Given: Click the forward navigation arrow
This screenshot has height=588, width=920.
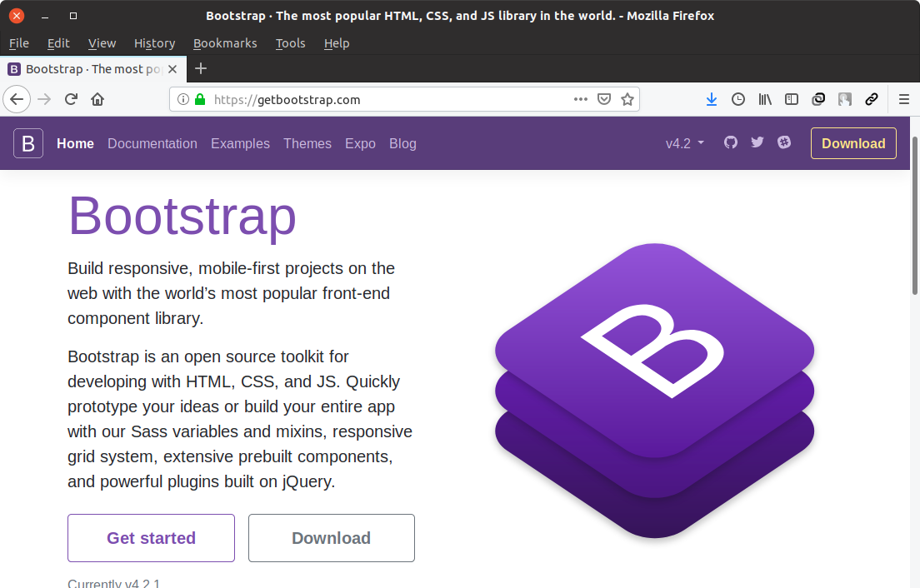Looking at the screenshot, I should coord(44,99).
